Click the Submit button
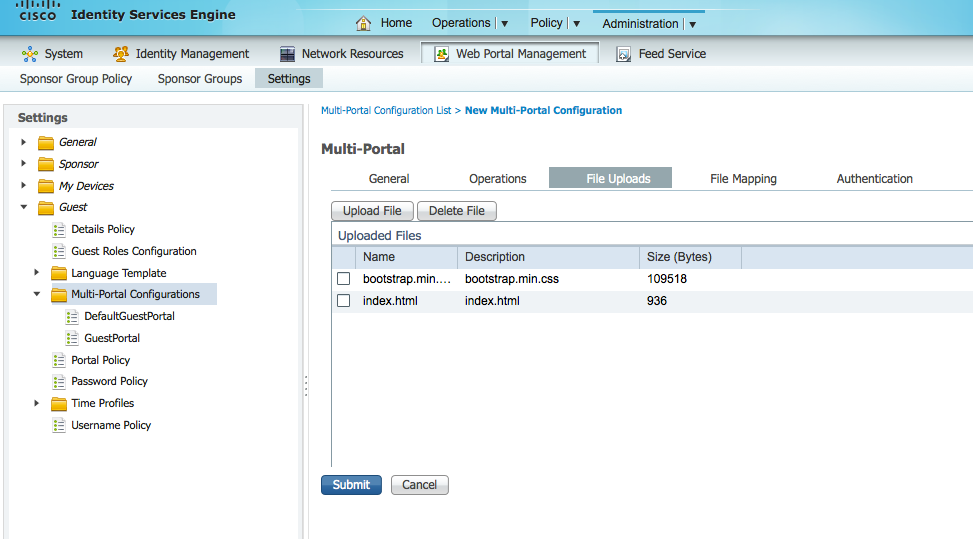Screen dimensions: 973x539 (351, 485)
